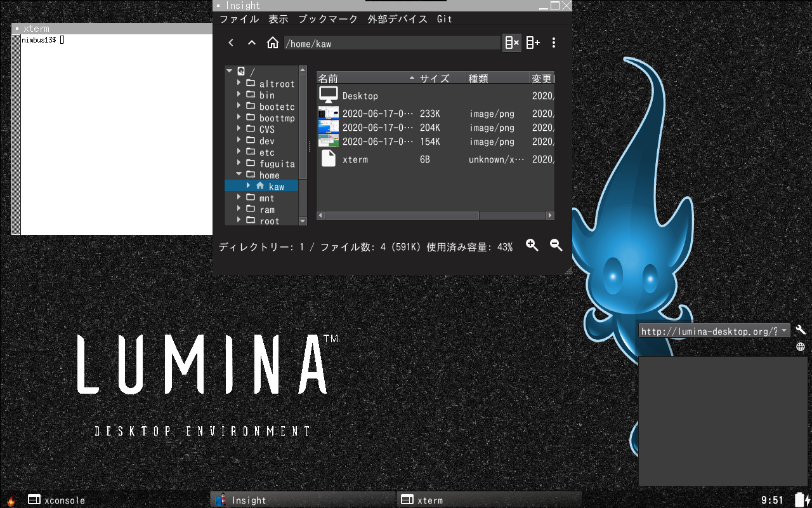Open the lumina-desktop.org URL dropdown
Viewport: 812px width, 508px height.
(x=785, y=330)
